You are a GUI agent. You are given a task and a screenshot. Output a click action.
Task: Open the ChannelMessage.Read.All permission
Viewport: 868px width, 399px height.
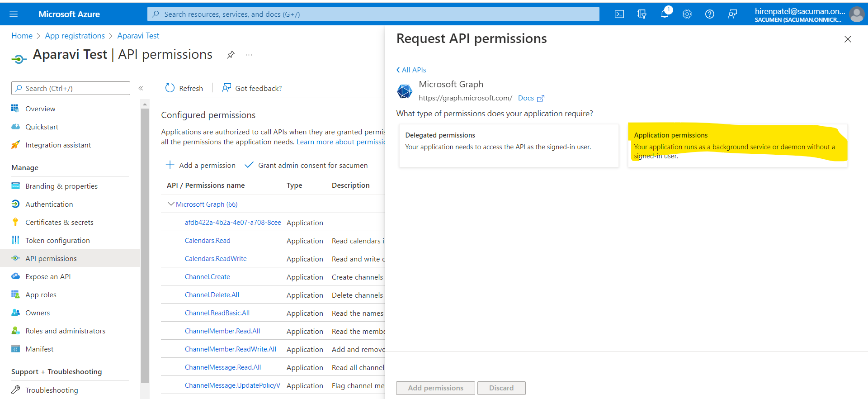(x=223, y=367)
